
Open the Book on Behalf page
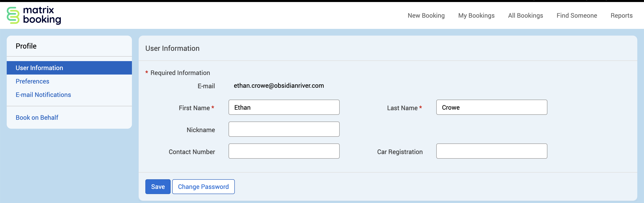pos(37,118)
